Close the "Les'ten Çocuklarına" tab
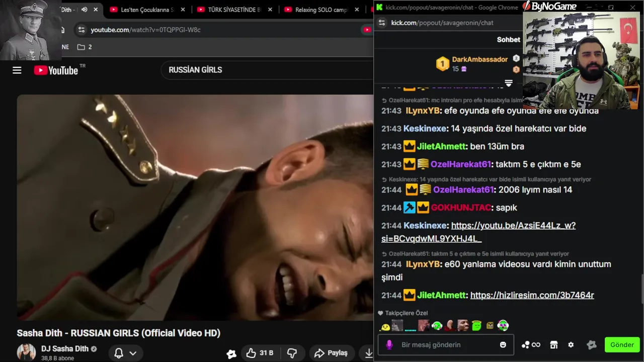Viewport: 644px width, 362px height. click(183, 10)
